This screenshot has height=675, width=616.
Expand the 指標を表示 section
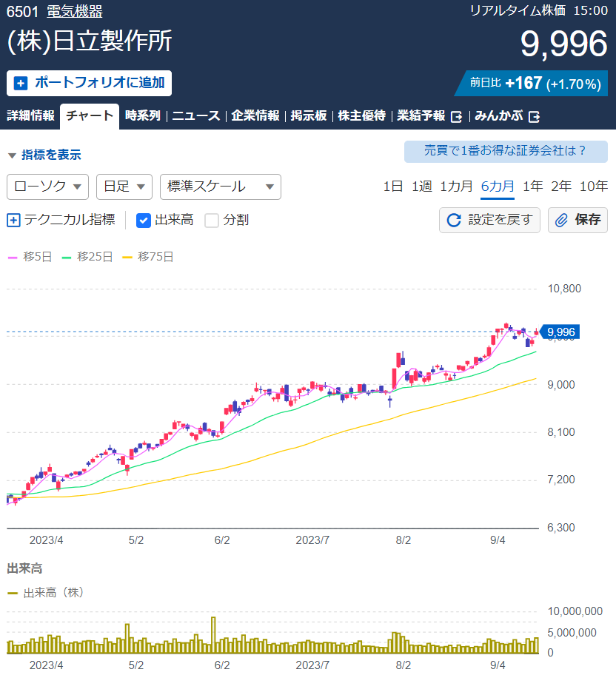[x=45, y=155]
